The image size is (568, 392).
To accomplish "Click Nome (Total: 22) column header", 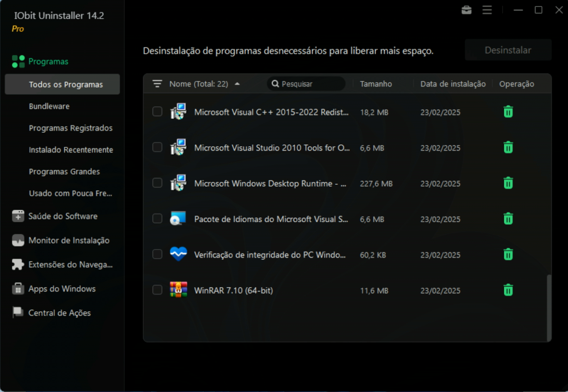I will (x=199, y=84).
